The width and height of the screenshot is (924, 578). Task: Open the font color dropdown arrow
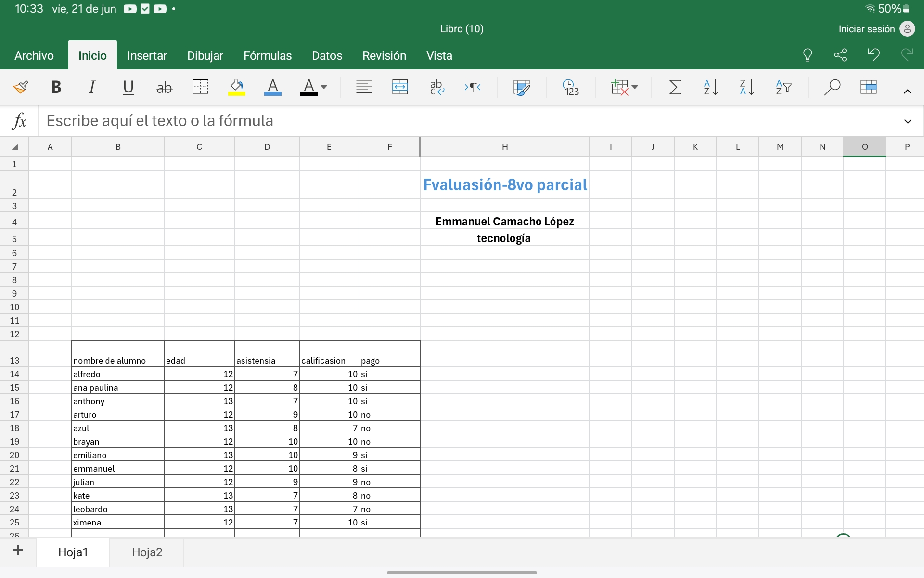click(324, 87)
